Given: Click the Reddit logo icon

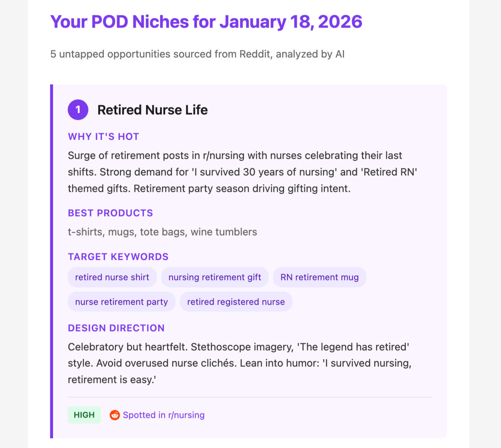Looking at the screenshot, I should tap(115, 415).
